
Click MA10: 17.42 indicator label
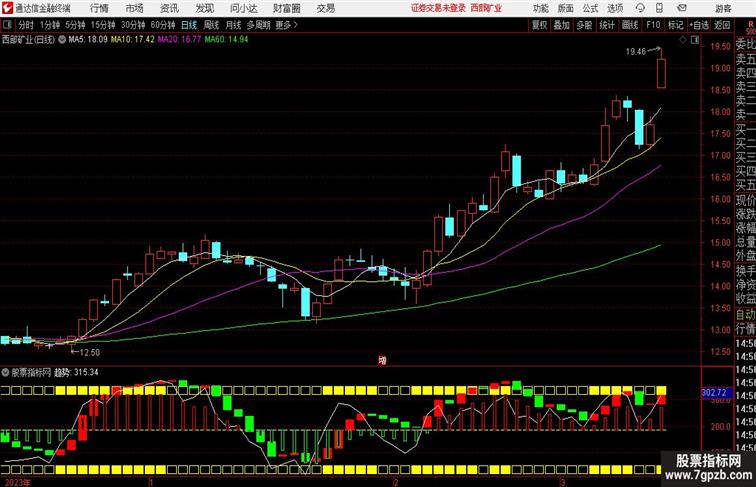133,40
